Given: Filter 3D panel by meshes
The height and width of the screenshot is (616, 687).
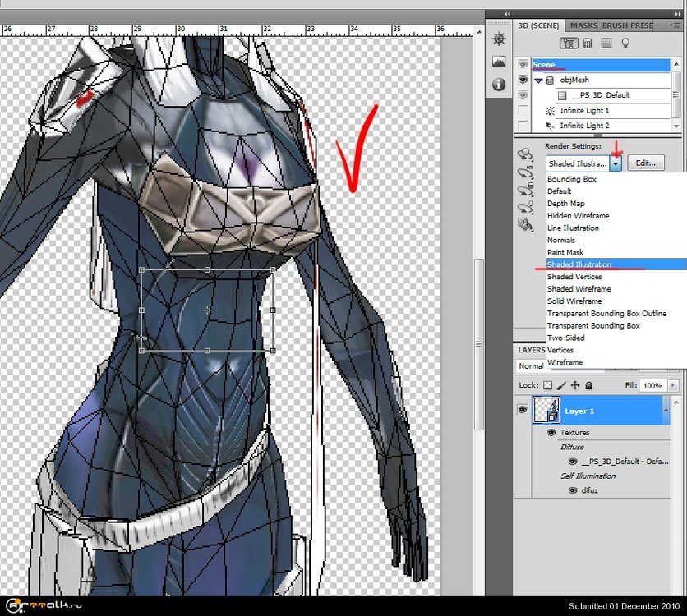Looking at the screenshot, I should (588, 44).
